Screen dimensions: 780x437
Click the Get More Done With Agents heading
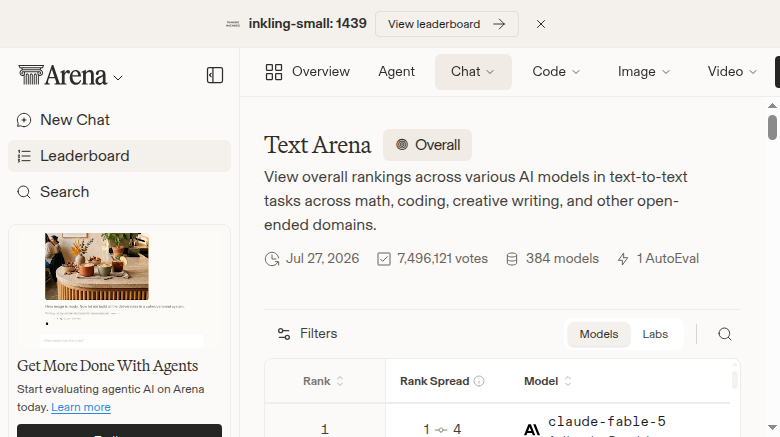(x=107, y=366)
